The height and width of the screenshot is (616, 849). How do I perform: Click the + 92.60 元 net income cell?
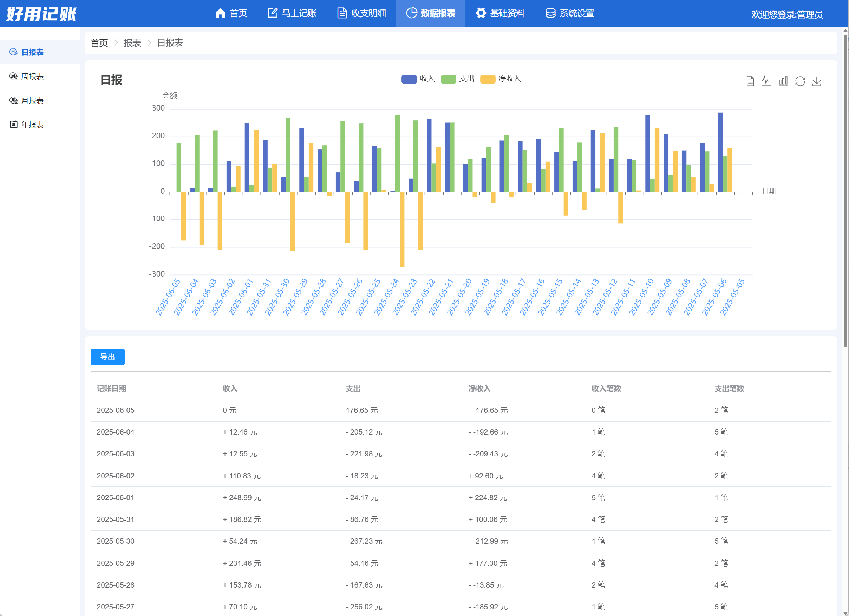tap(486, 476)
